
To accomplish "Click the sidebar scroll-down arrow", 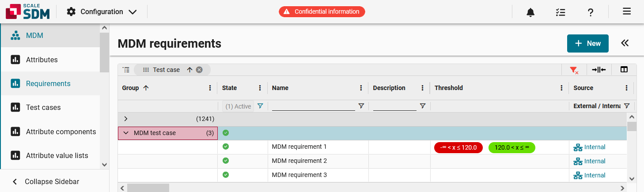I will point(104,164).
